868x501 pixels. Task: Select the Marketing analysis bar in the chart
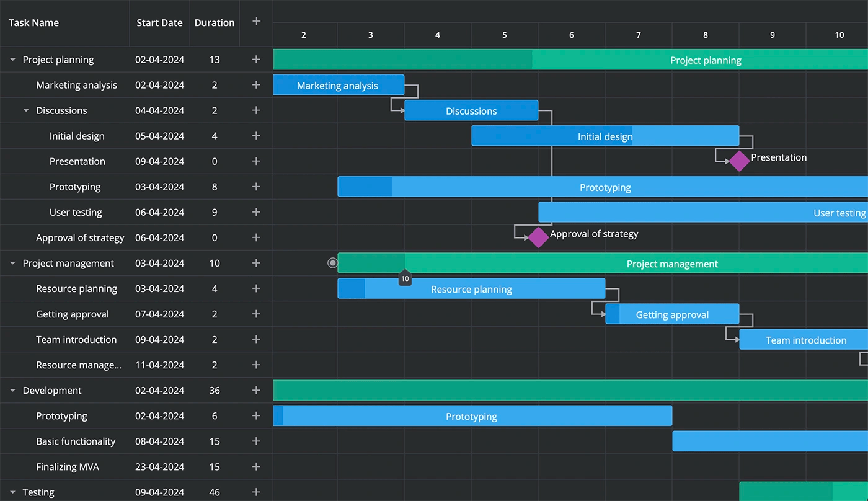[x=339, y=85]
